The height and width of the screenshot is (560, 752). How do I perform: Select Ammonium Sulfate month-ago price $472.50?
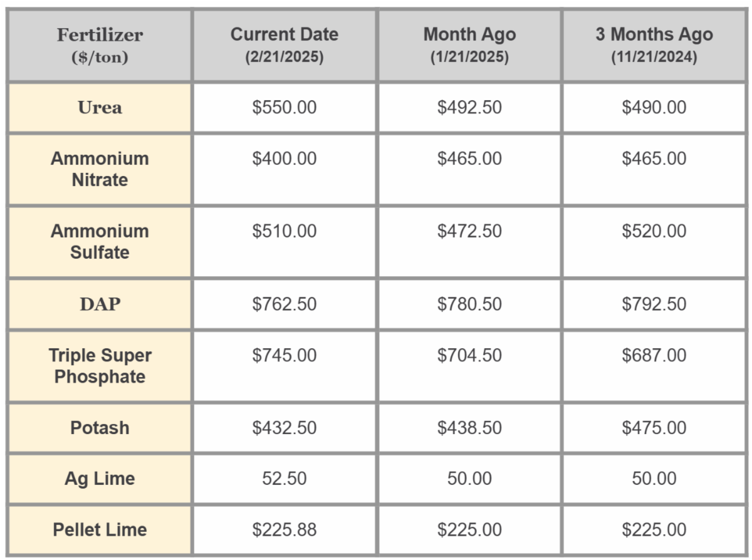pyautogui.click(x=469, y=231)
